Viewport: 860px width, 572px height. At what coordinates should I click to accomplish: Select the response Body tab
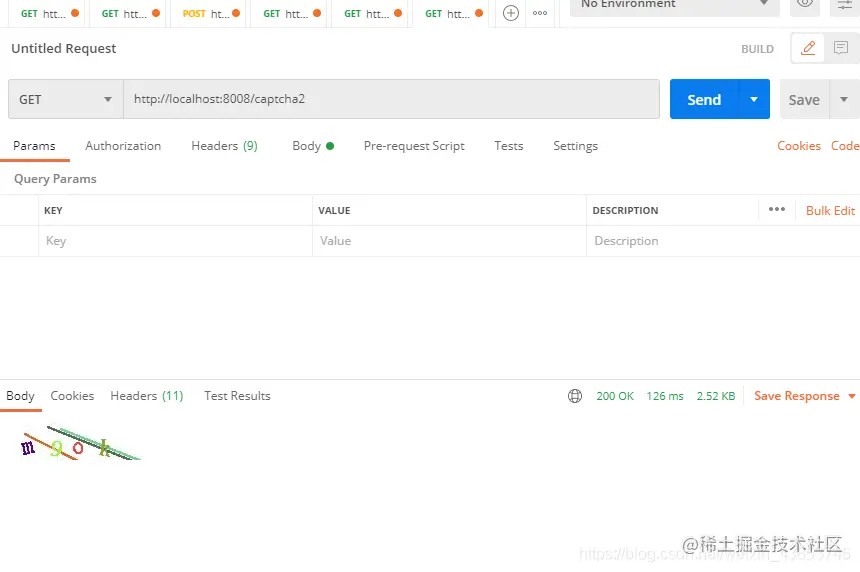(x=20, y=396)
